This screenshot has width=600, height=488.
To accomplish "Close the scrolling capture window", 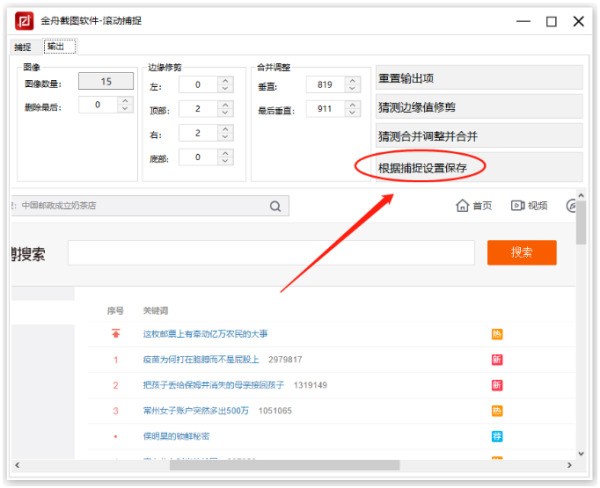I will [x=578, y=21].
